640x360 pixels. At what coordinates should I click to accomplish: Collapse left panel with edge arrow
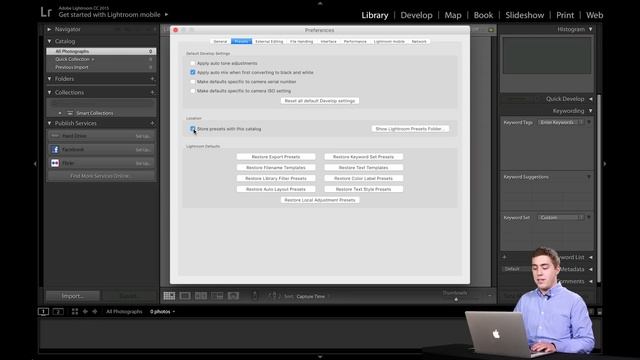35,164
